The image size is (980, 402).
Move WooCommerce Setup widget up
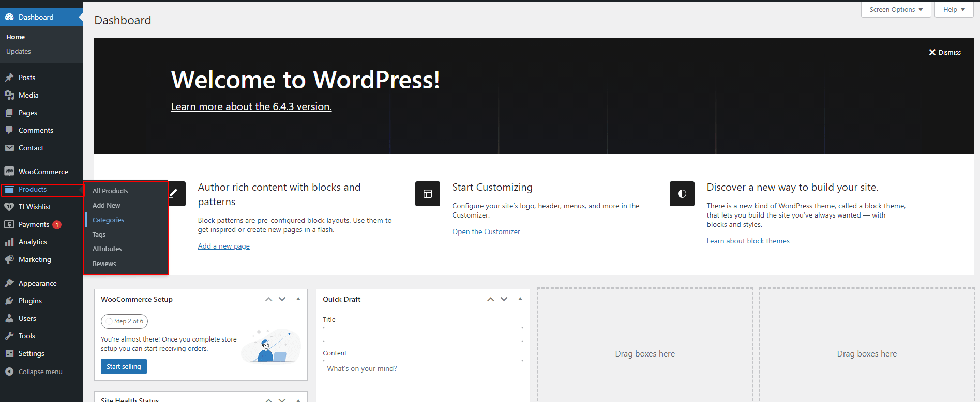tap(268, 299)
